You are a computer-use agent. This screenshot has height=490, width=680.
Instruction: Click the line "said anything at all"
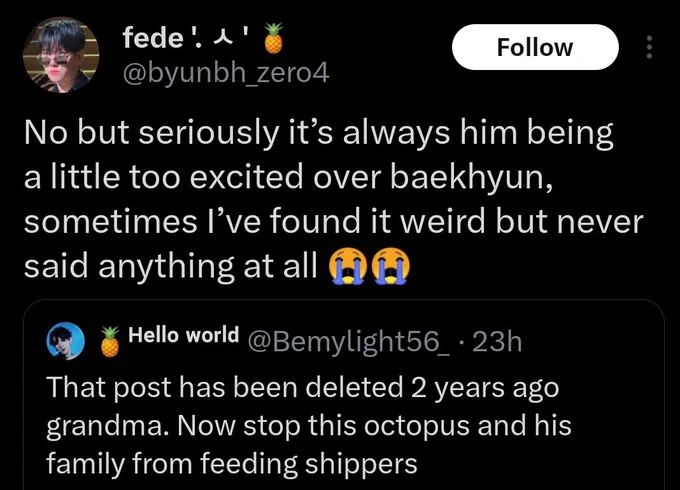click(x=170, y=266)
